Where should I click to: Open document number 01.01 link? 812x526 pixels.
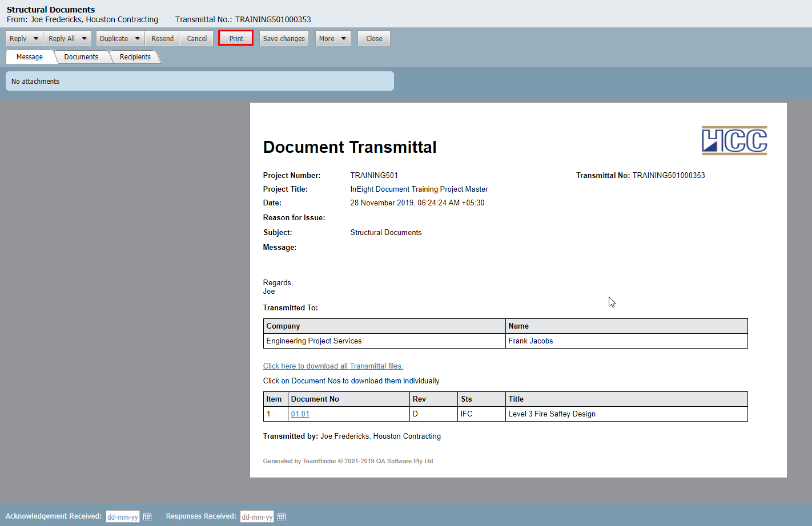[x=300, y=414]
